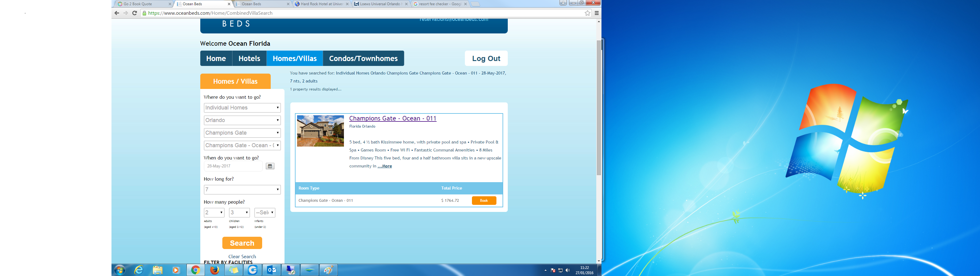Open Windows Media Player from the taskbar
Viewport: 980px width, 276px height.
pyautogui.click(x=176, y=270)
